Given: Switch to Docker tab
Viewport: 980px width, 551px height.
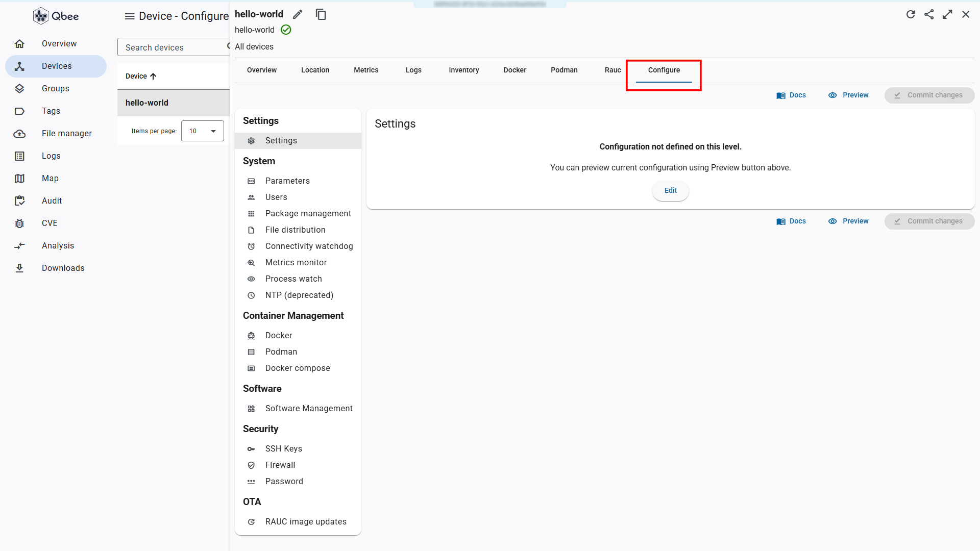Looking at the screenshot, I should click(x=515, y=70).
